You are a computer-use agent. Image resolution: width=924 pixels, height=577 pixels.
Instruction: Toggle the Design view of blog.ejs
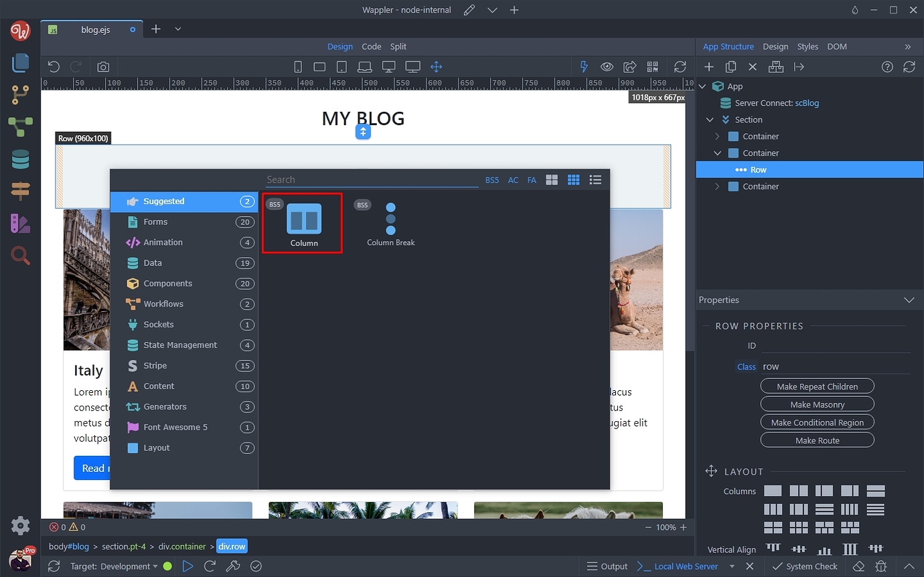click(340, 46)
